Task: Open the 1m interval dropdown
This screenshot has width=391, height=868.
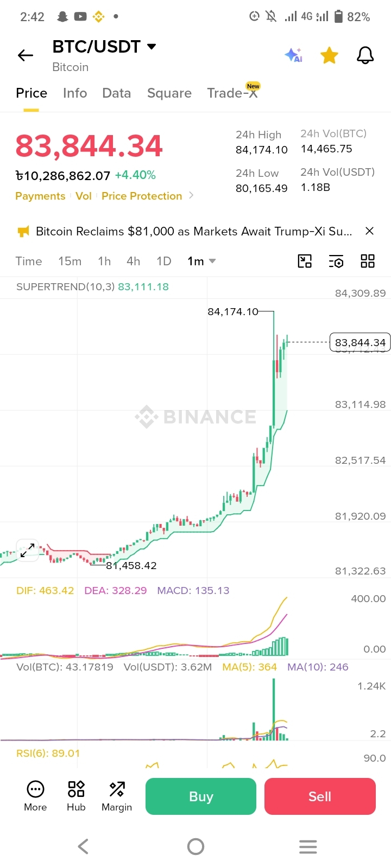Action: click(201, 261)
